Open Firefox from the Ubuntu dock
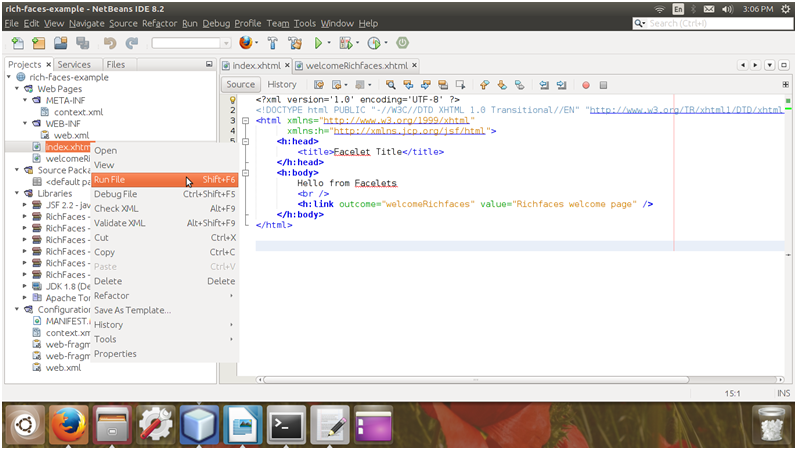The image size is (797, 450). pos(68,424)
